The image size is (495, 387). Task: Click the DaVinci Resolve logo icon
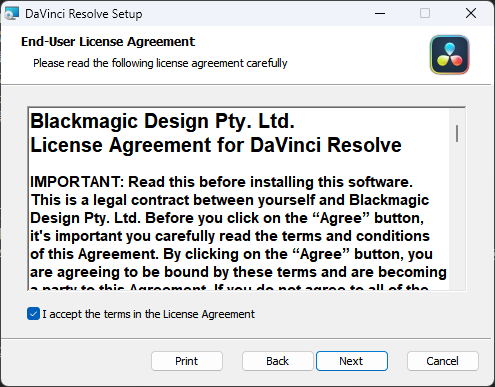tap(449, 55)
